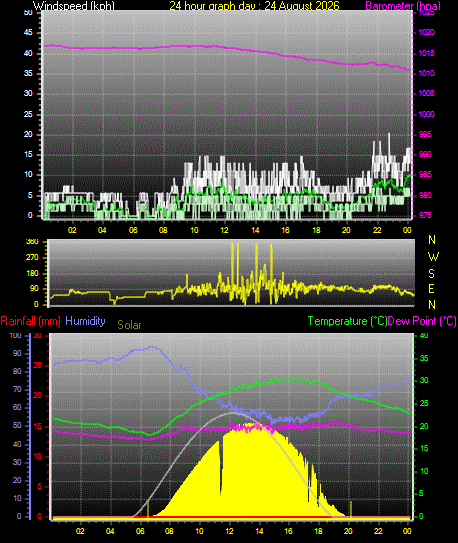Select the hour 16 label under temperature chart
The image size is (458, 543).
point(288,531)
